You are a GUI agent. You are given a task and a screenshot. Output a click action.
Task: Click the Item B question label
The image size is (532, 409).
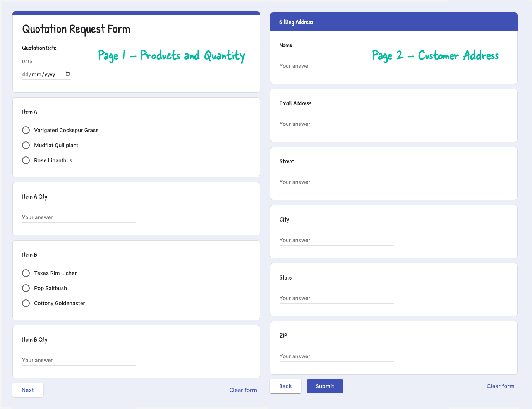(29, 255)
